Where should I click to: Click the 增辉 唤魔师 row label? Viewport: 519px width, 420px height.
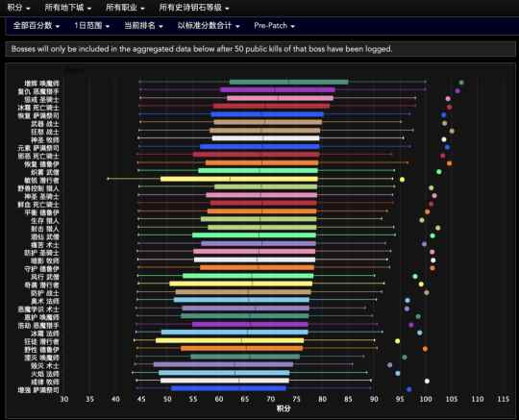coord(41,84)
